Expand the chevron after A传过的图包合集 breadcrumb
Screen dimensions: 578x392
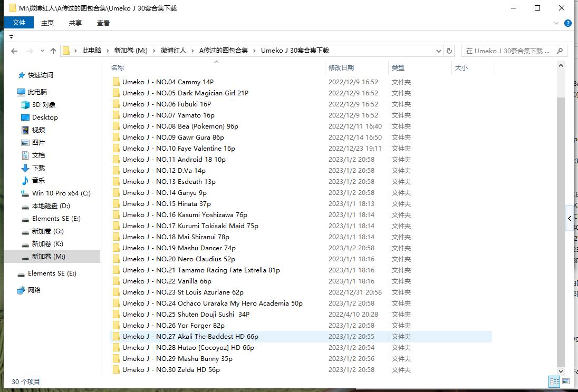coord(254,51)
